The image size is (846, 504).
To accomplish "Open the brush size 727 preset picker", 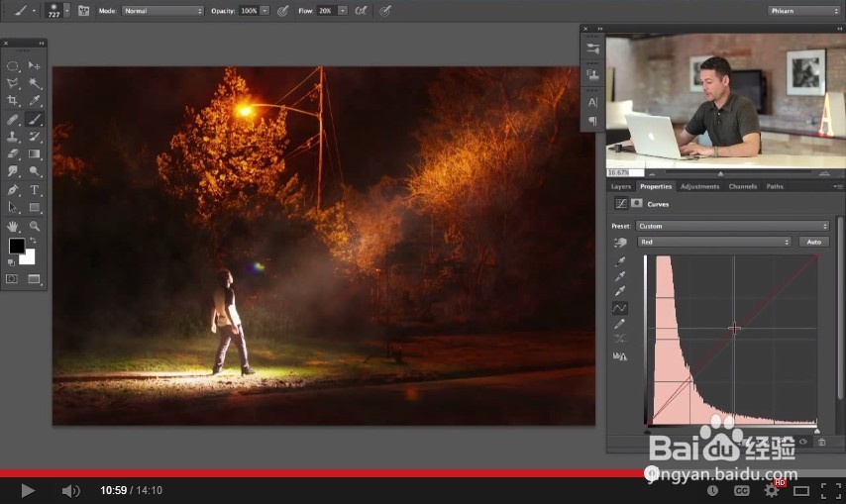I will (57, 10).
